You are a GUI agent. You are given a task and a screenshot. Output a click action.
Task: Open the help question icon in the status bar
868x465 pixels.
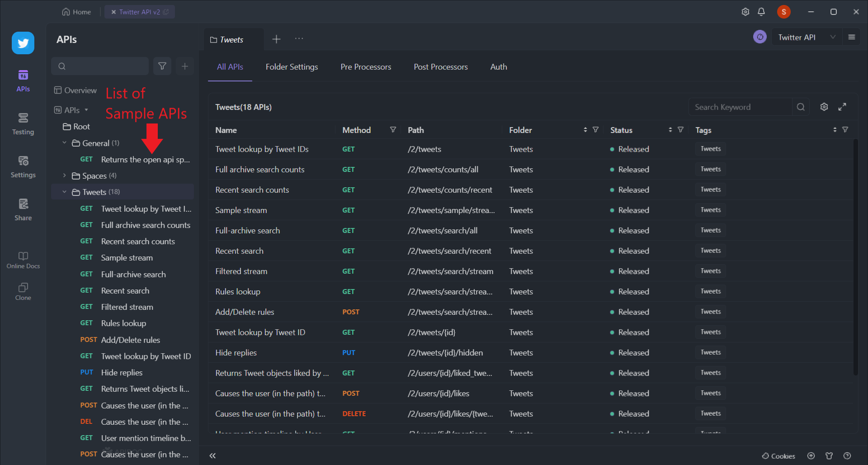[x=847, y=456]
